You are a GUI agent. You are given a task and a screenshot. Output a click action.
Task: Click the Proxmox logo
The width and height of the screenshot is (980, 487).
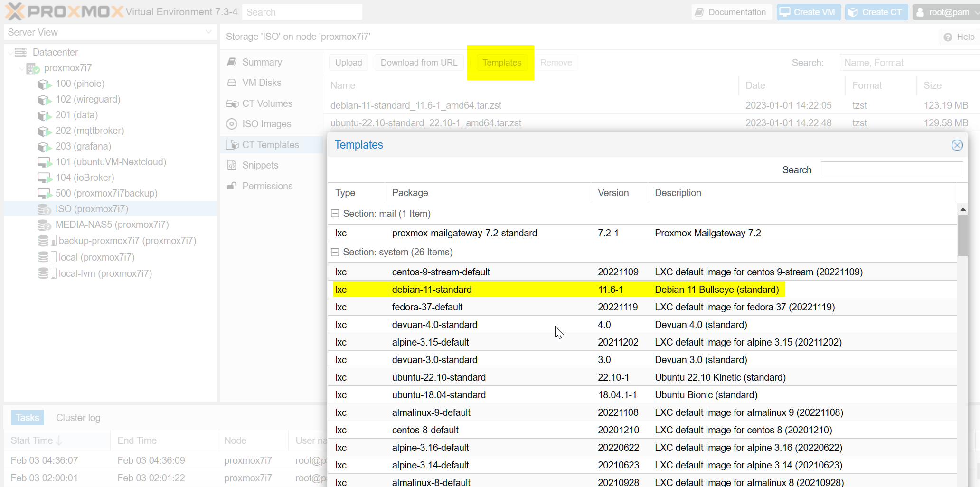pos(65,11)
